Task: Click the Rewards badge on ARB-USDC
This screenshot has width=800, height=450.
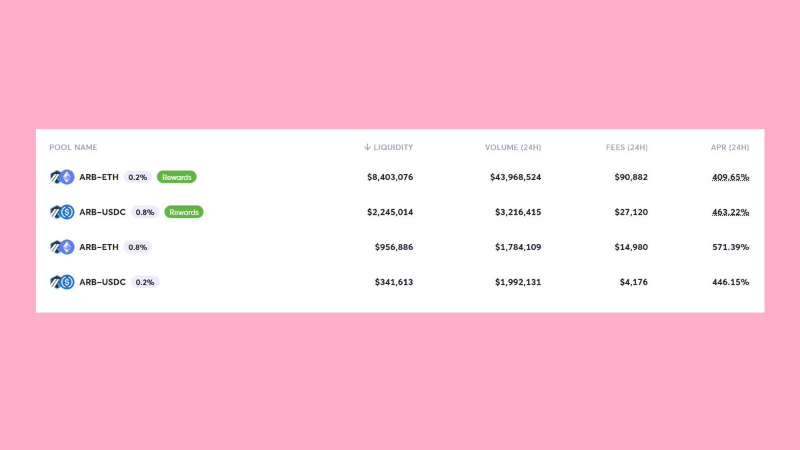Action: 184,212
